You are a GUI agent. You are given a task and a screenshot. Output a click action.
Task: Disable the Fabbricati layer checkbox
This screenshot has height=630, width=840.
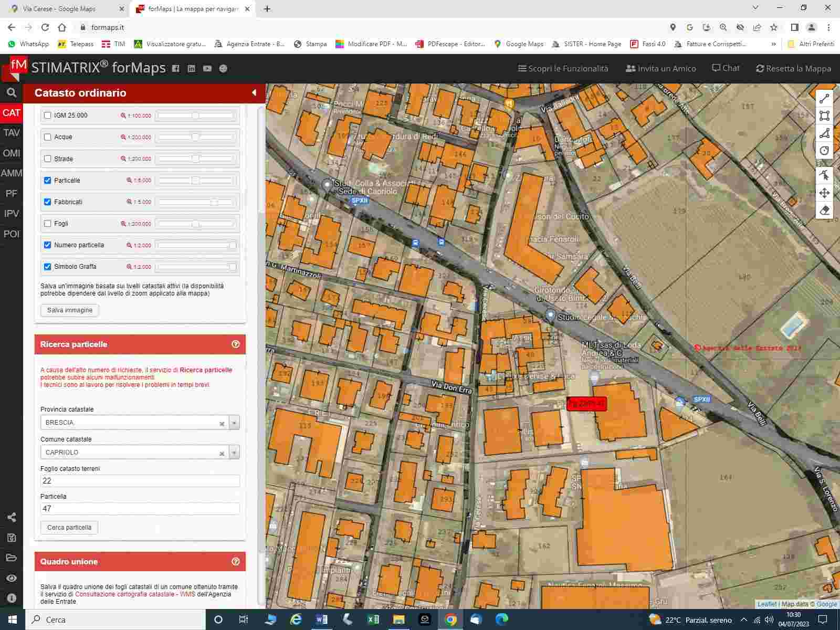click(x=48, y=202)
